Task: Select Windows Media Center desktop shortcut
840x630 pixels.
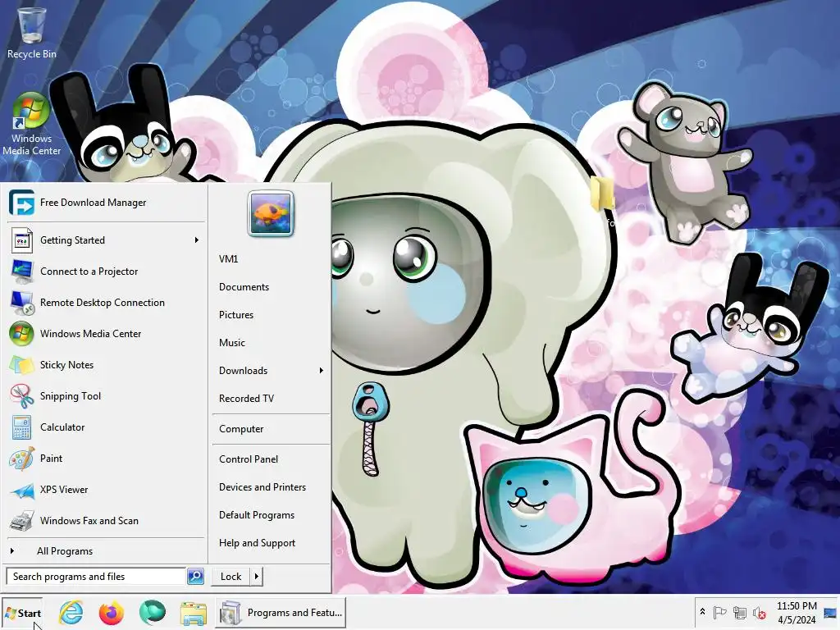Action: pyautogui.click(x=31, y=125)
